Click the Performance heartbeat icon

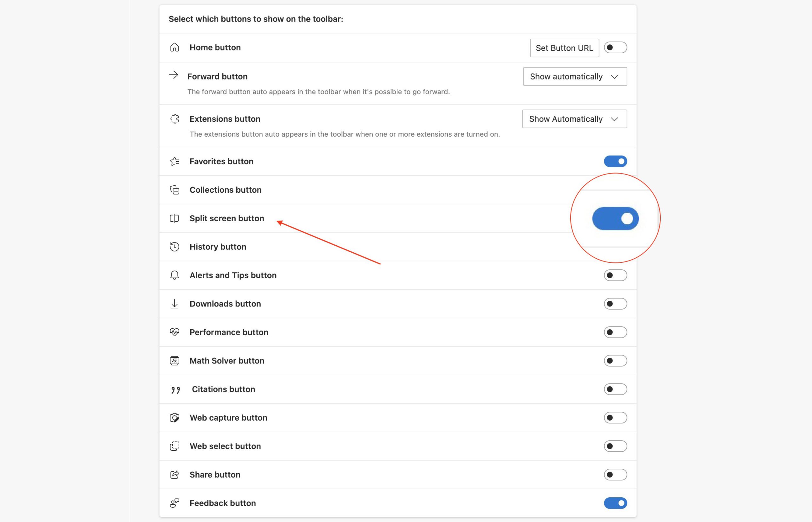coord(174,332)
